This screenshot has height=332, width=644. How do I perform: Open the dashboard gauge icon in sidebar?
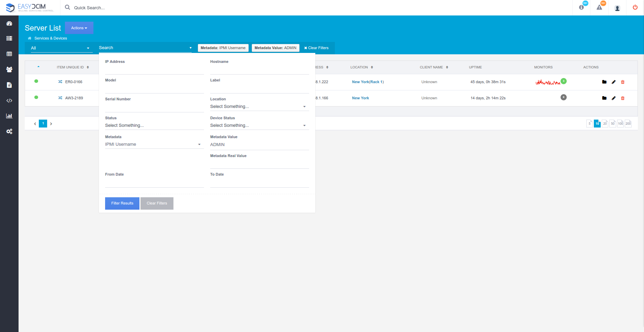point(9,23)
